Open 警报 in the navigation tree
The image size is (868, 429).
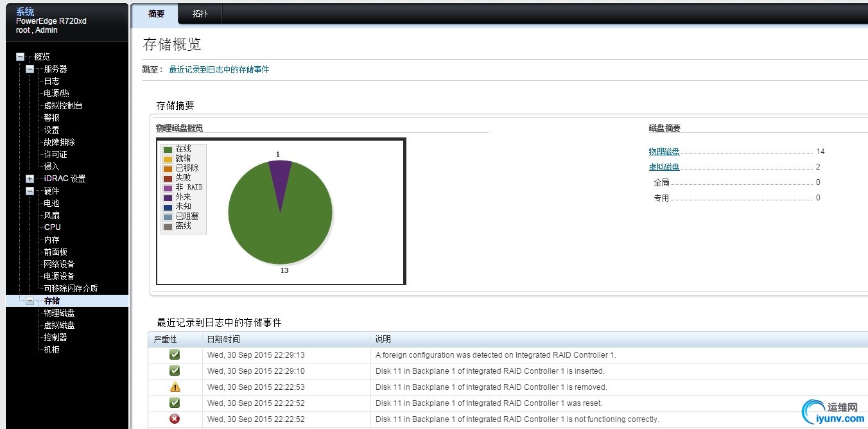pos(51,118)
